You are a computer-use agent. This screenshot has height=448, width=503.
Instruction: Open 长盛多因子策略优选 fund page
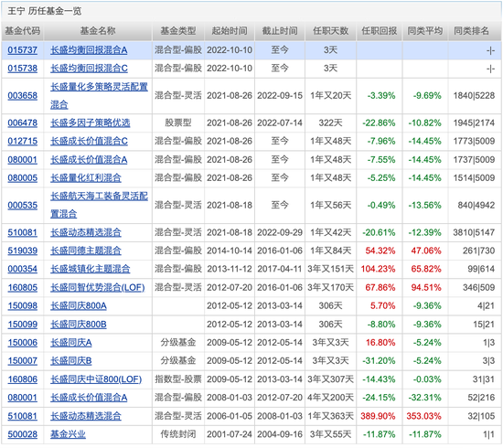[x=91, y=123]
